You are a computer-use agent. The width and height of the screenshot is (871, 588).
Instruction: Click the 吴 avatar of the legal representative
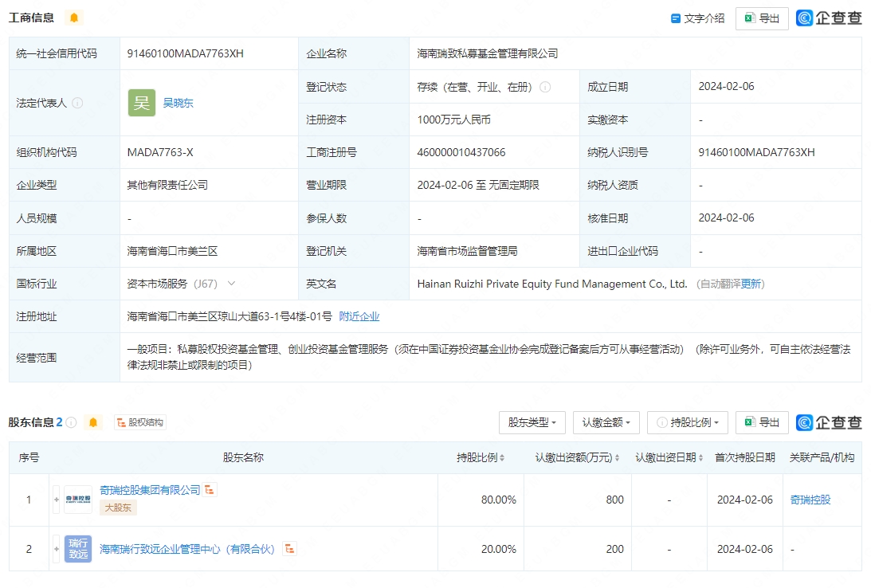pyautogui.click(x=142, y=103)
